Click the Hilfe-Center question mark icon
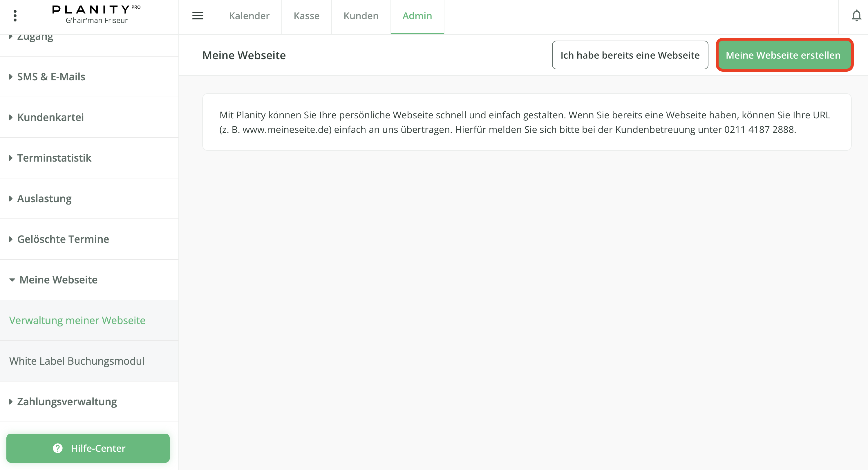 (58, 448)
